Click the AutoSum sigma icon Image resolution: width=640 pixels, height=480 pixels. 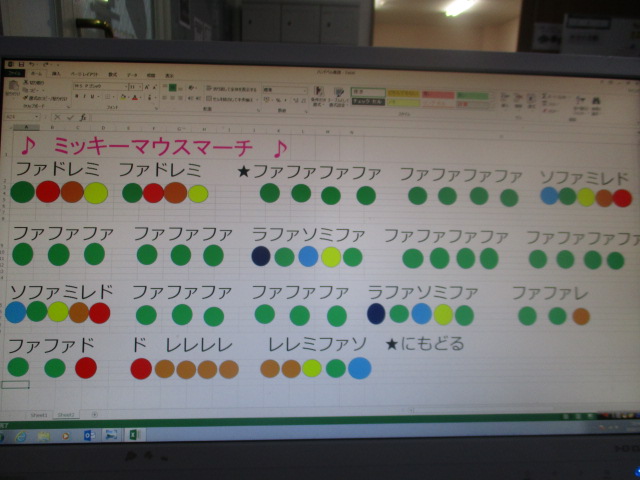[544, 96]
